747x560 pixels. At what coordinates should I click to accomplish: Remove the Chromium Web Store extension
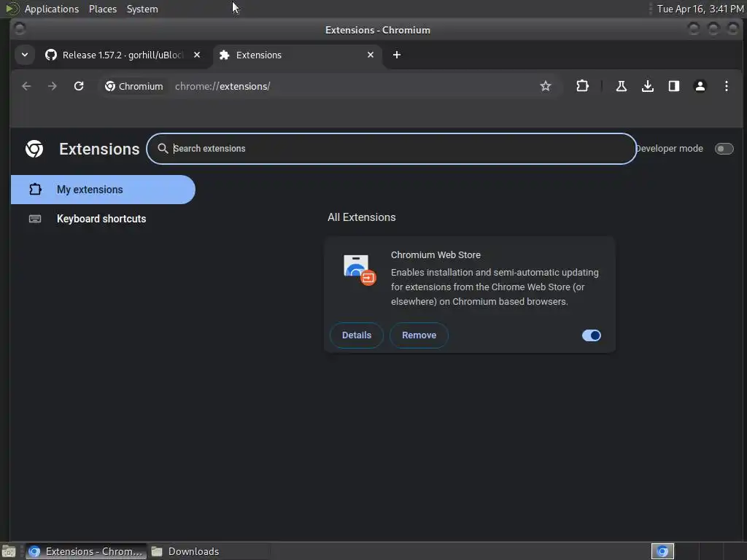[419, 335]
